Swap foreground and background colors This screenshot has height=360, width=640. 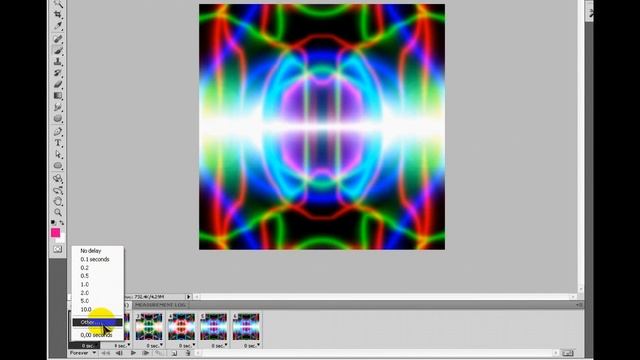point(62,222)
